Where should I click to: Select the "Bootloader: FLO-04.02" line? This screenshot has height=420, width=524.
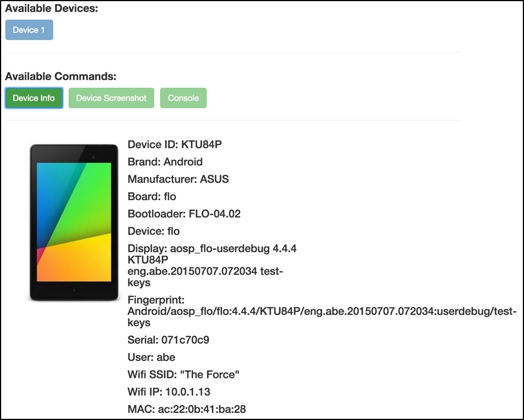184,214
